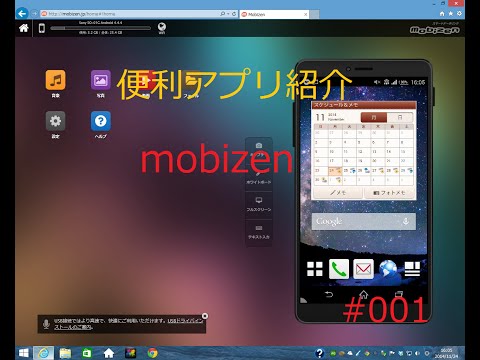Open the Windows Start button
This screenshot has height=360, width=480.
(x=24, y=353)
